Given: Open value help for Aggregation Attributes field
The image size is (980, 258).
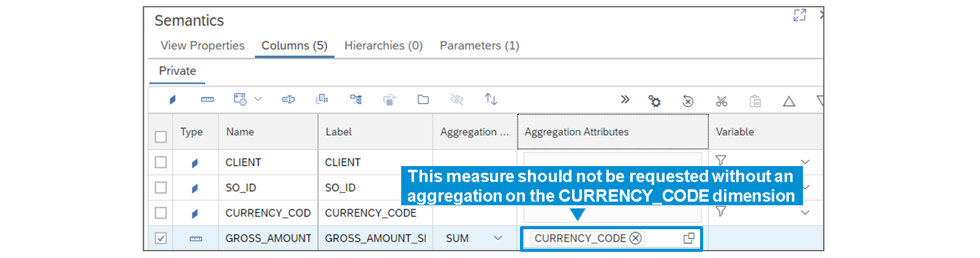Looking at the screenshot, I should [x=689, y=238].
